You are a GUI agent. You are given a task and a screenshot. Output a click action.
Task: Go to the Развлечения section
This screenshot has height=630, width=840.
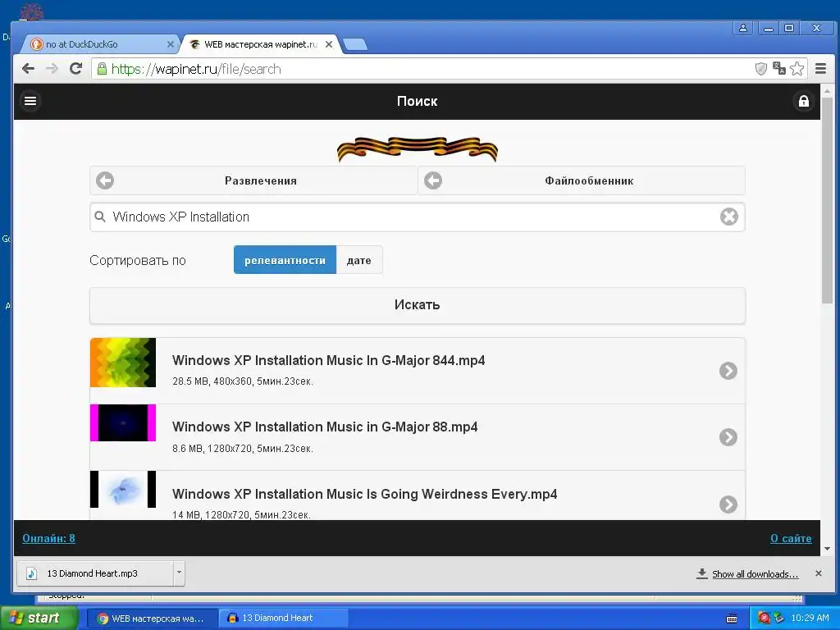[x=253, y=180]
